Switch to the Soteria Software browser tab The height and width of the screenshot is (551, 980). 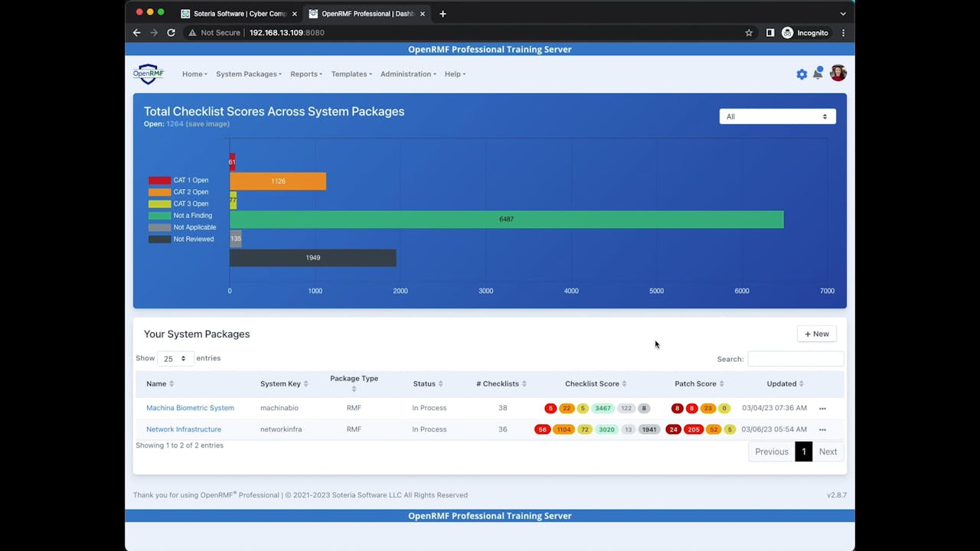(237, 13)
